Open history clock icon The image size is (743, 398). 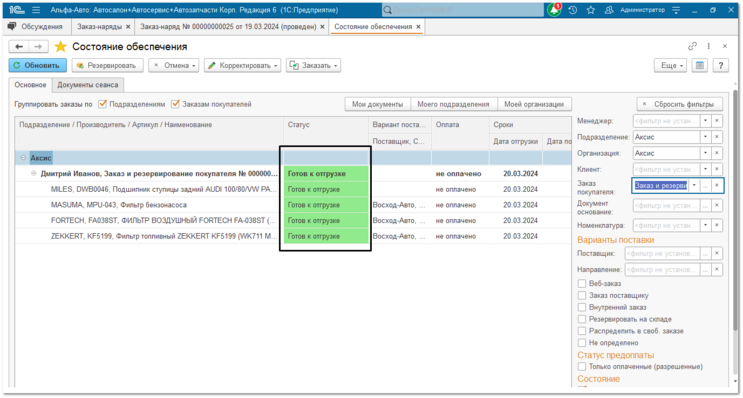click(573, 10)
